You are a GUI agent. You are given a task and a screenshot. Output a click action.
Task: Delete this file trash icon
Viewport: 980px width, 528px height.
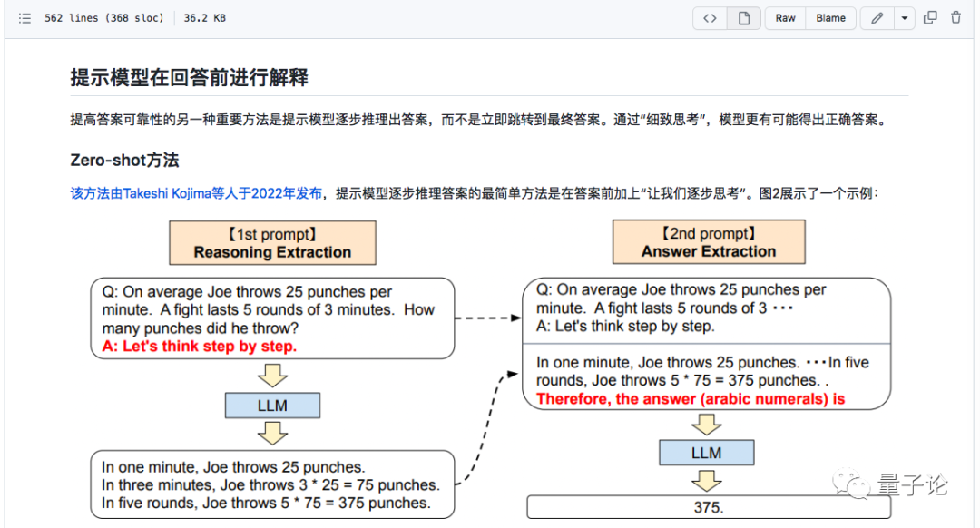pyautogui.click(x=955, y=17)
